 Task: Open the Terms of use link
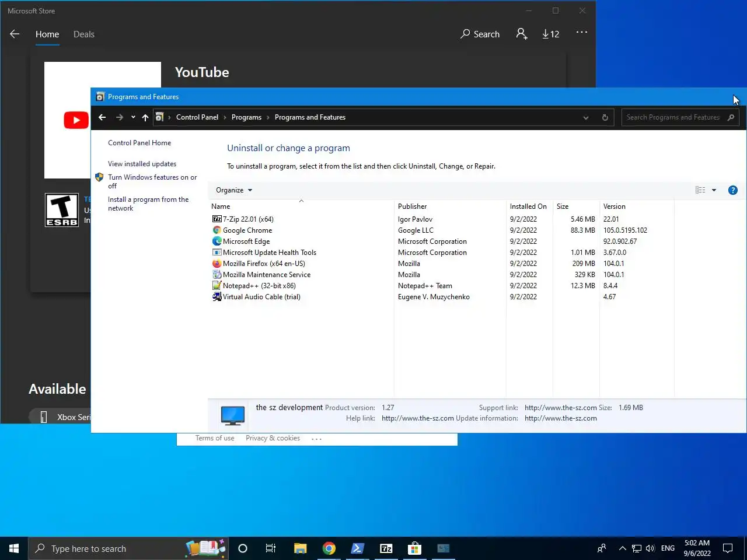215,438
